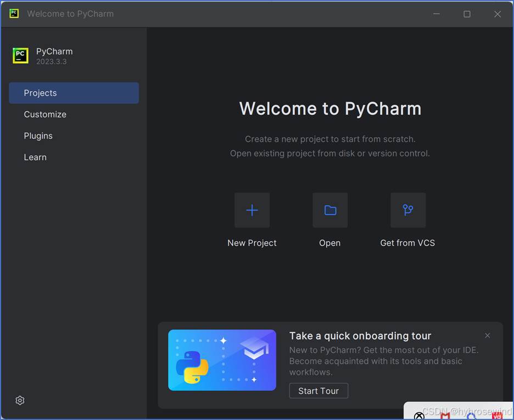Click the PyCharm logo in sidebar

click(20, 55)
